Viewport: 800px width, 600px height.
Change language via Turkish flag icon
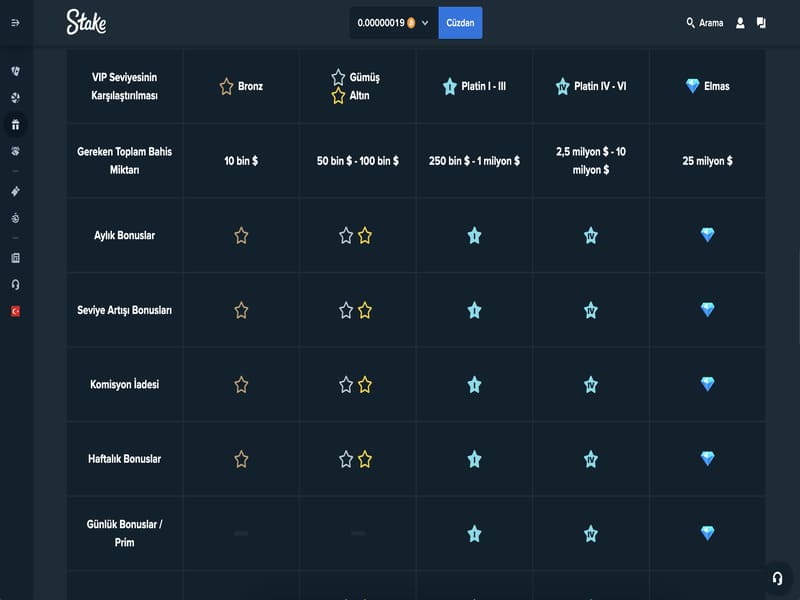[x=15, y=311]
